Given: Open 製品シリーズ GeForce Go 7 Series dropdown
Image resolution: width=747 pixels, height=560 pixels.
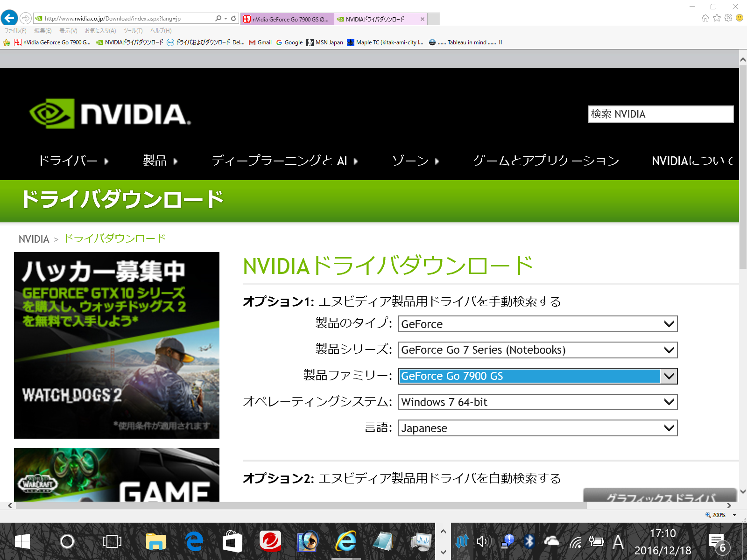Looking at the screenshot, I should click(537, 350).
